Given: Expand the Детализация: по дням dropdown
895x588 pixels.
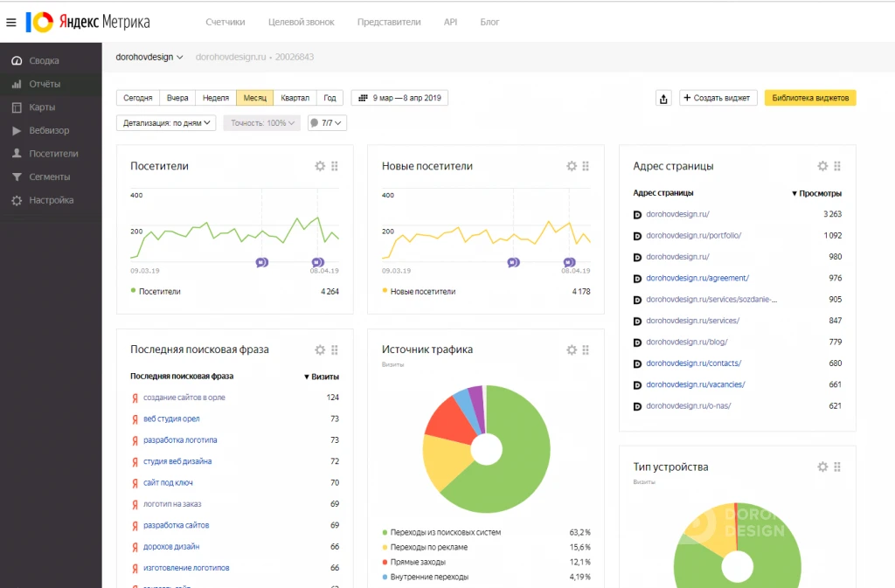Looking at the screenshot, I should 166,122.
